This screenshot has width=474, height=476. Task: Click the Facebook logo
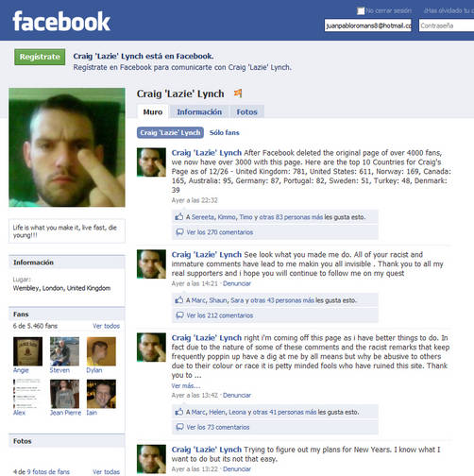coord(61,22)
